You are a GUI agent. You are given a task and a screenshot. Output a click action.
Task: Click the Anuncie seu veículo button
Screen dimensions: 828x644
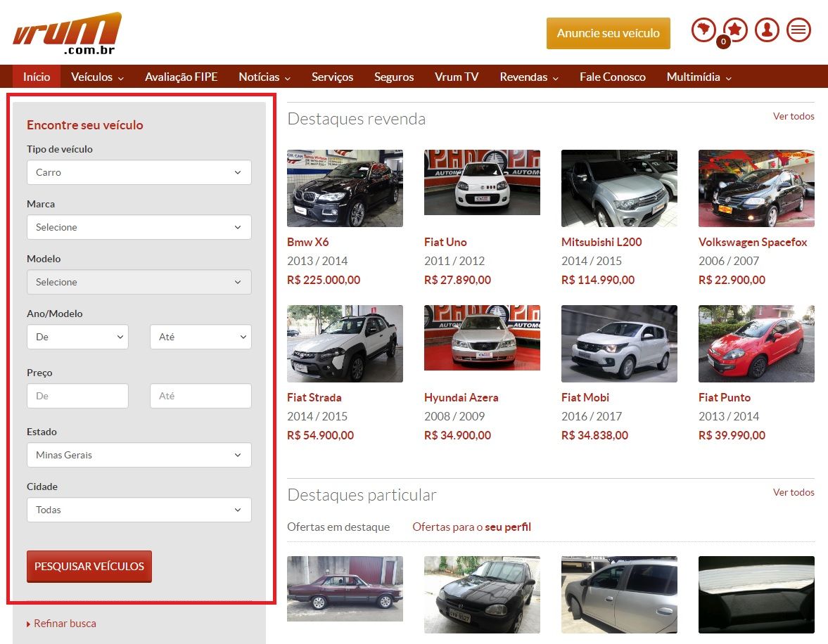pyautogui.click(x=609, y=33)
